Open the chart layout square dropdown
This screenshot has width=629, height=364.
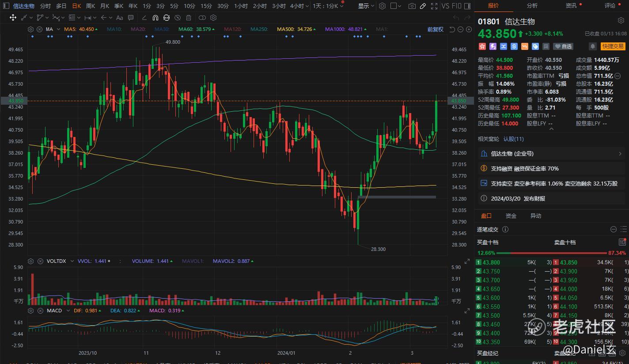click(x=396, y=6)
